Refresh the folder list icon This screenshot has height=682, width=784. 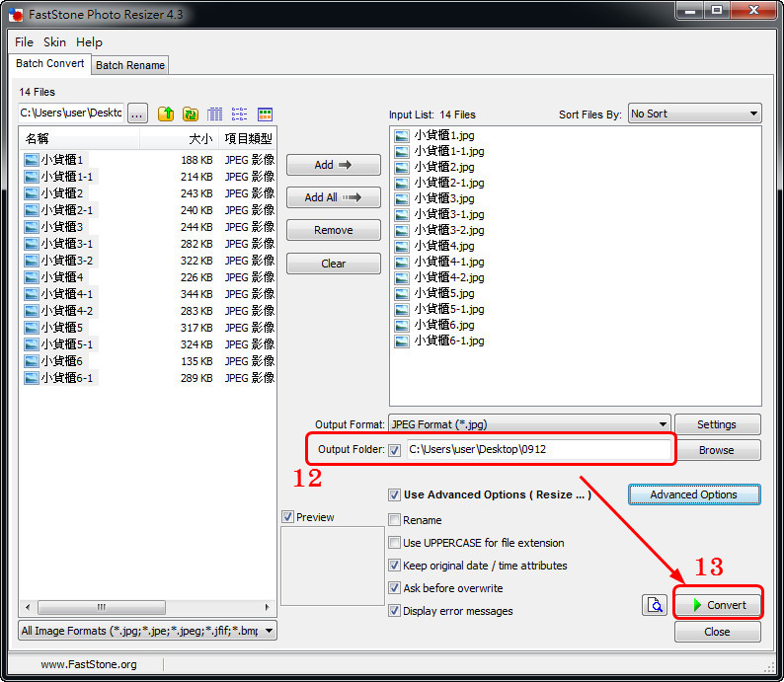click(191, 114)
